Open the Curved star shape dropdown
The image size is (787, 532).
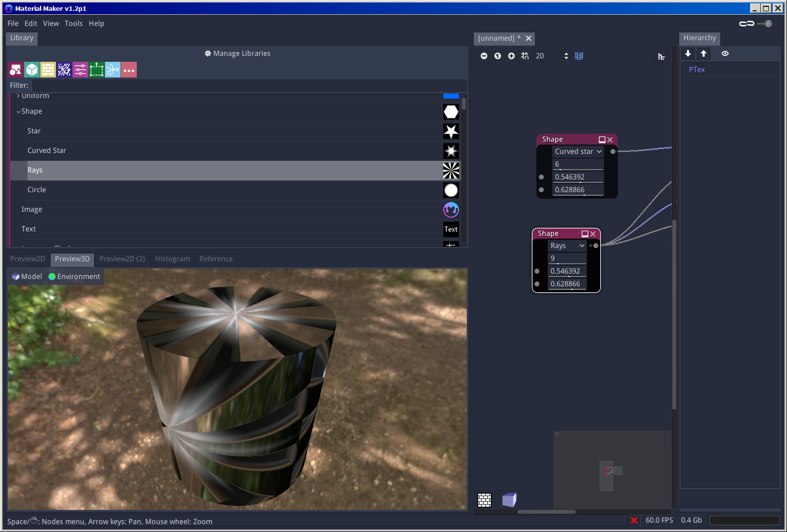click(x=578, y=152)
